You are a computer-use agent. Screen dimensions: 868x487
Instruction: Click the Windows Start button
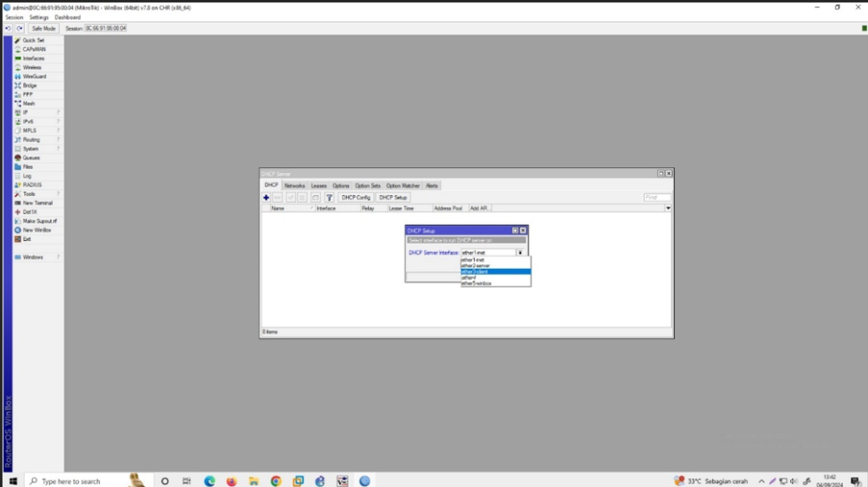coord(13,481)
